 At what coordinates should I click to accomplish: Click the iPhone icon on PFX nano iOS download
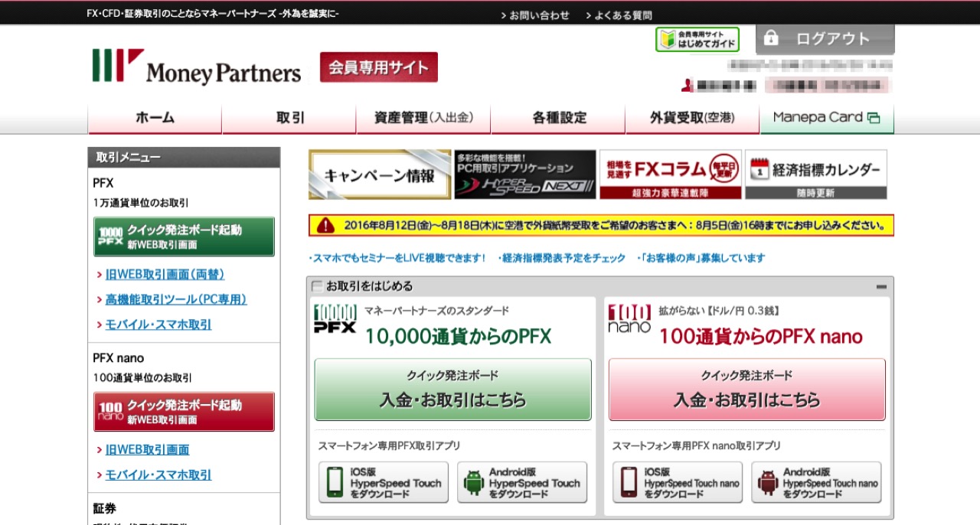tap(629, 482)
